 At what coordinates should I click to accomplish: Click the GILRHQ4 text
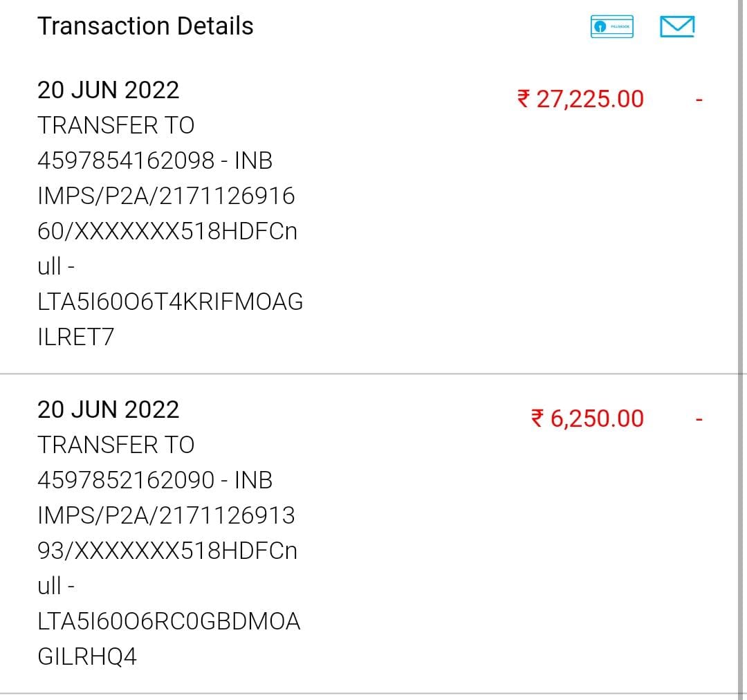tap(87, 656)
